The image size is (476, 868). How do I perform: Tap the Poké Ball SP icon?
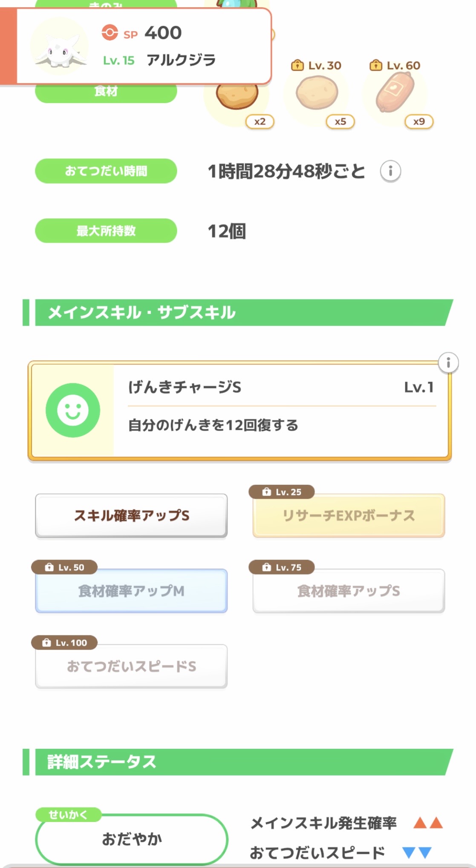[110, 33]
